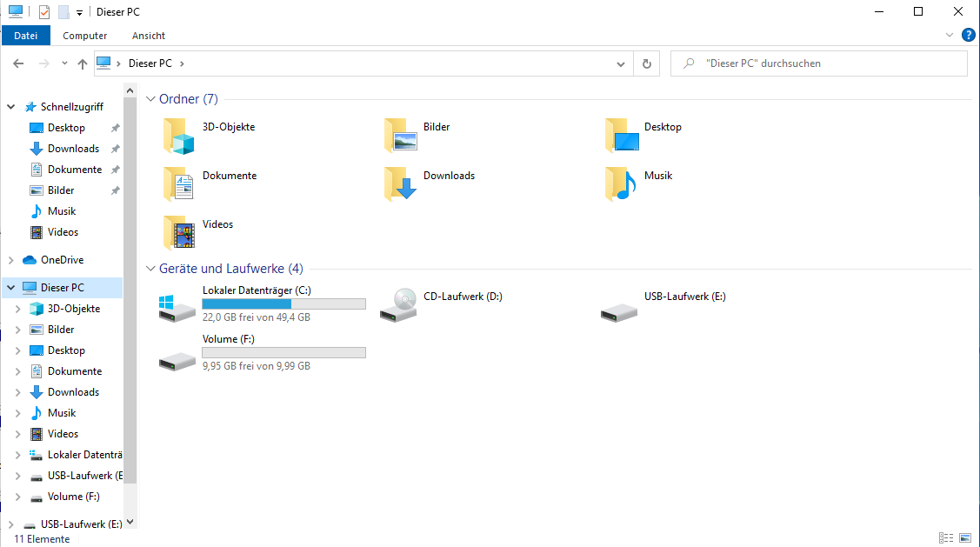Switch to details view in status bar
980x547 pixels.
click(945, 538)
